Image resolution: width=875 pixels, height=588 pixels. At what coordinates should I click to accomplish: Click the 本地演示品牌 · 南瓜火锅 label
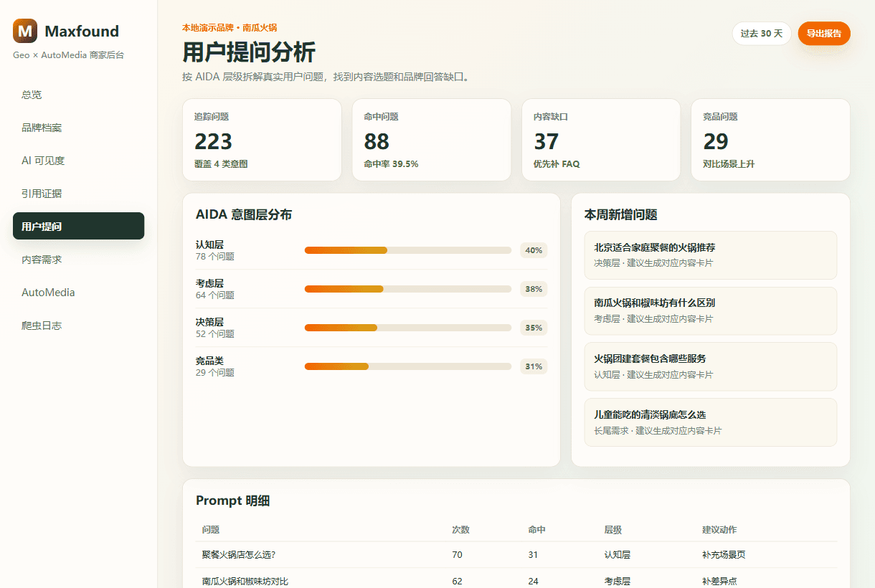tap(230, 28)
